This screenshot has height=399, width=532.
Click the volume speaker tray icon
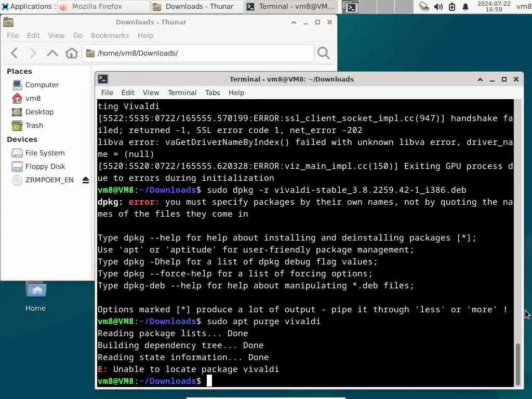pyautogui.click(x=438, y=7)
